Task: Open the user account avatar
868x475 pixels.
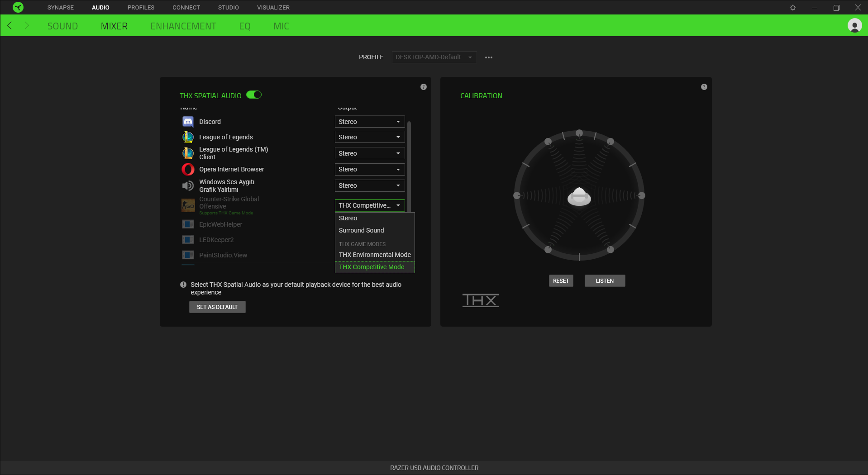Action: pos(854,26)
